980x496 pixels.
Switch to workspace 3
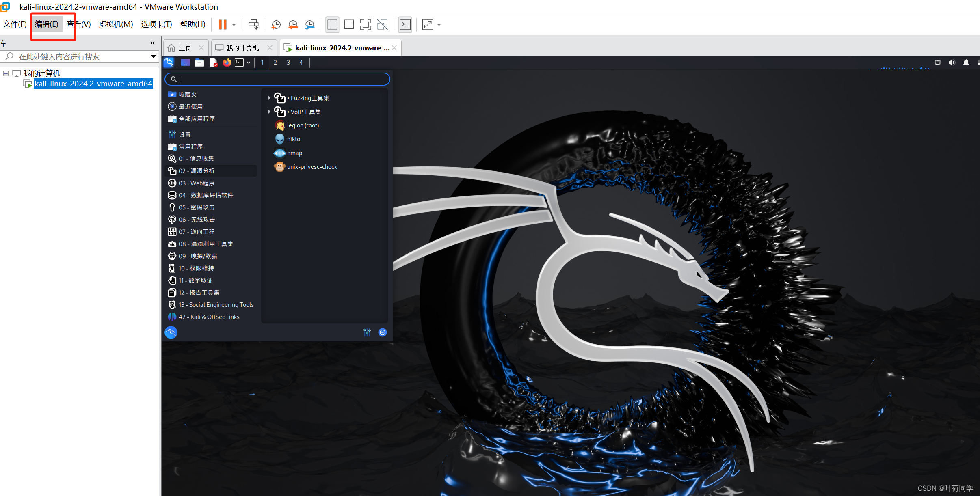tap(288, 63)
